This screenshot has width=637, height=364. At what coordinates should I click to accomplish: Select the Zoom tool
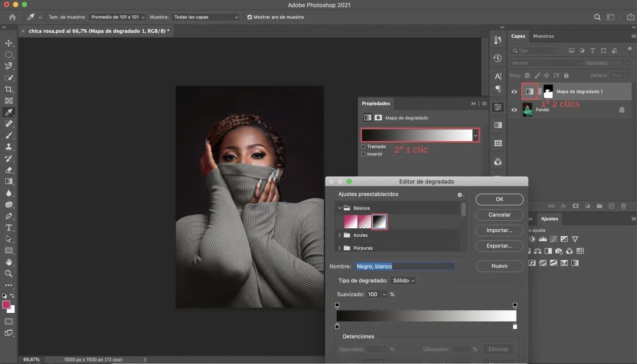pyautogui.click(x=8, y=273)
